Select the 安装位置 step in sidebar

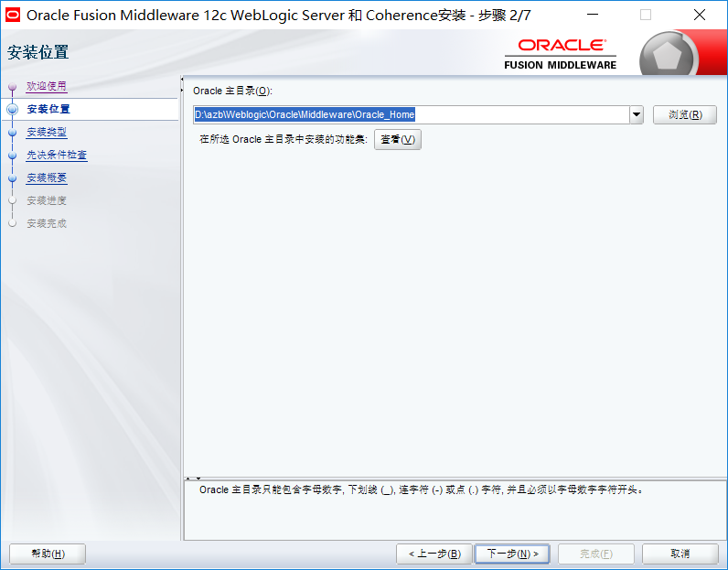[x=48, y=109]
